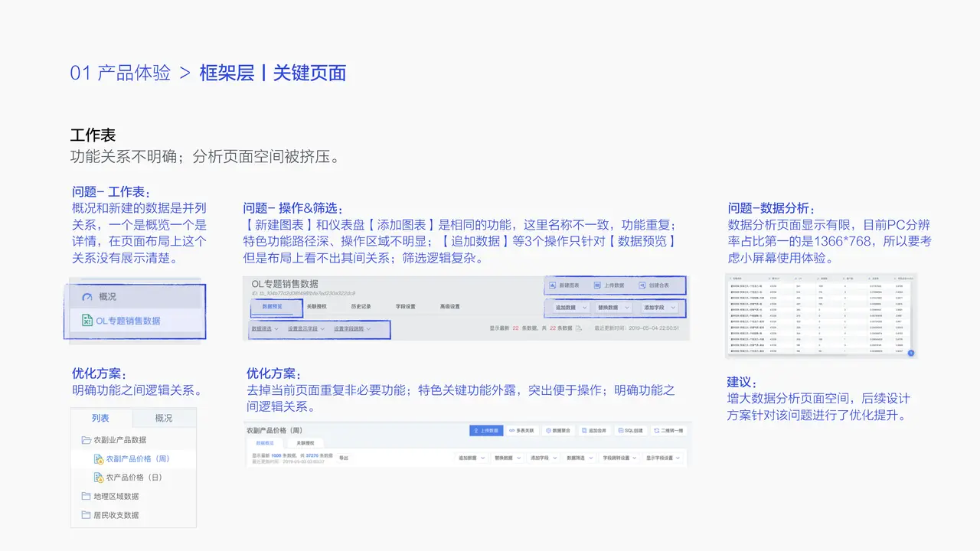The width and height of the screenshot is (980, 551).
Task: Open 添加字段 dropdown in 农副产品价格 panel
Action: [x=544, y=458]
